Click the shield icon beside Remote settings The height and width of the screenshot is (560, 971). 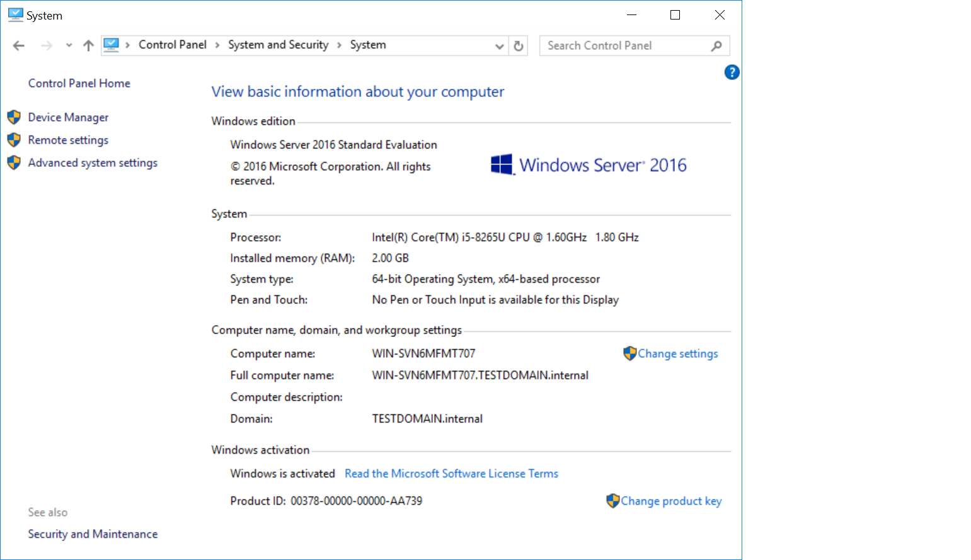coord(14,140)
